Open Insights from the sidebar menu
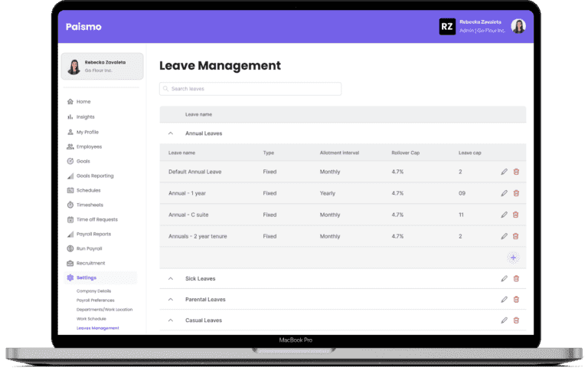Screen dimensions: 588x368 tap(86, 117)
